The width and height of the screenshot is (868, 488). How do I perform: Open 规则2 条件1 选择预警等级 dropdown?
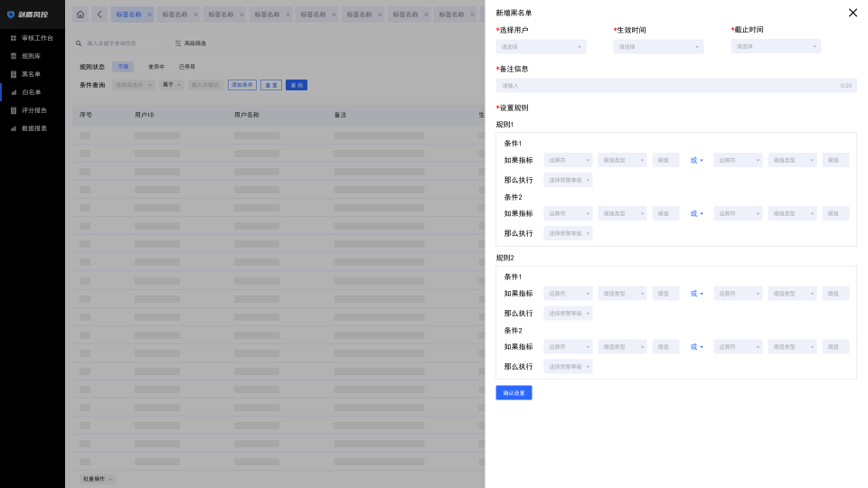point(568,314)
